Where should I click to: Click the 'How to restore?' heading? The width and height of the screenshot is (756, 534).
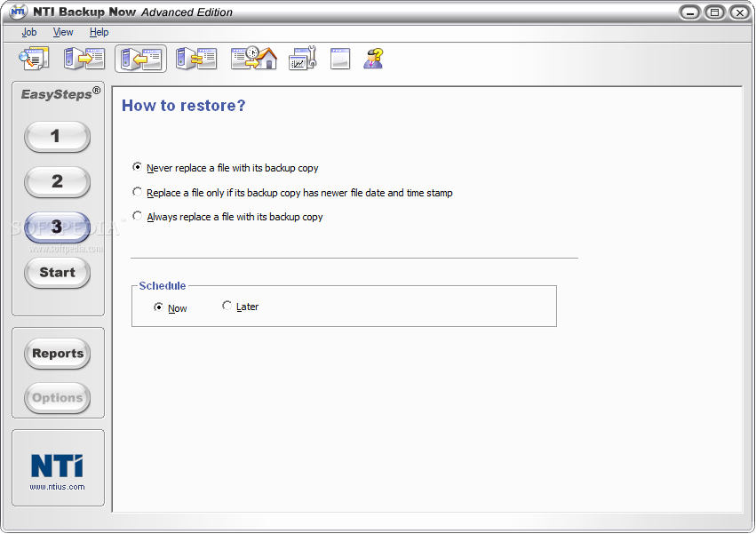coord(183,106)
